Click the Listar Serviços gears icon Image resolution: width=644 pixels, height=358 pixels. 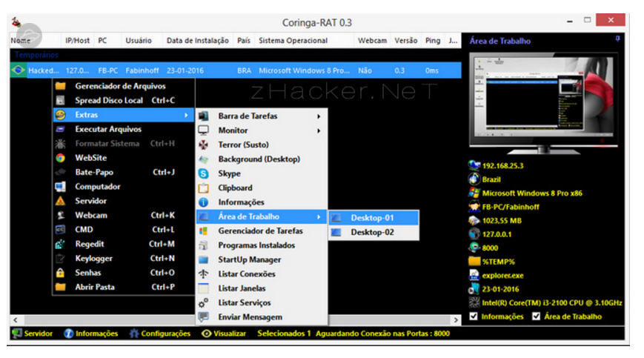203,303
